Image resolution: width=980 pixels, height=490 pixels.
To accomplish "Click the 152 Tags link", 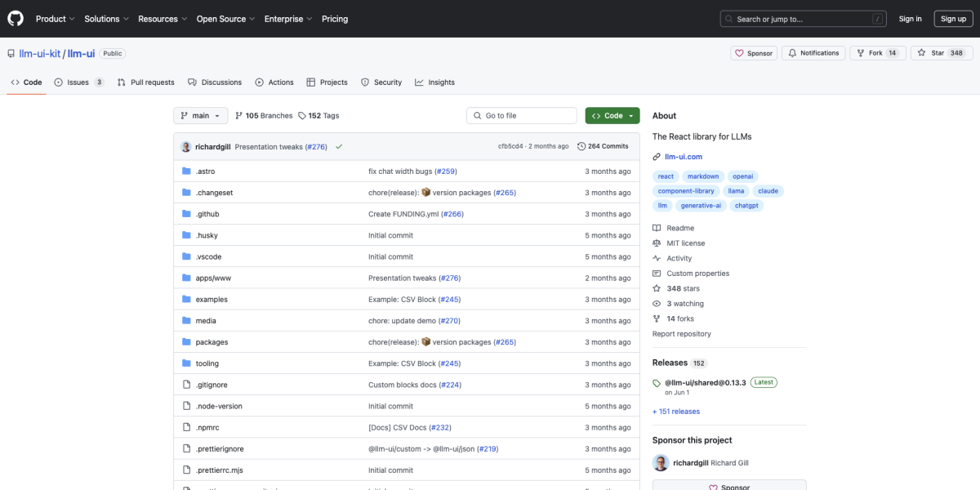I will tap(318, 116).
